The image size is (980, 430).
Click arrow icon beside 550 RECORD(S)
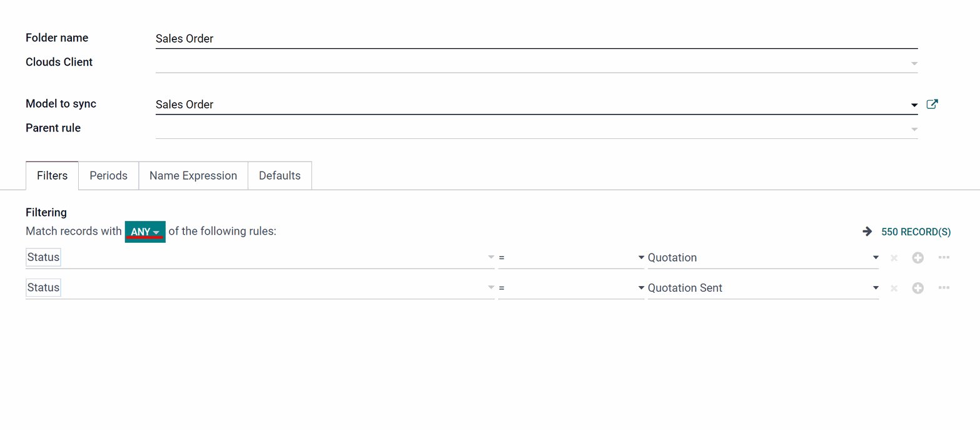click(x=867, y=232)
